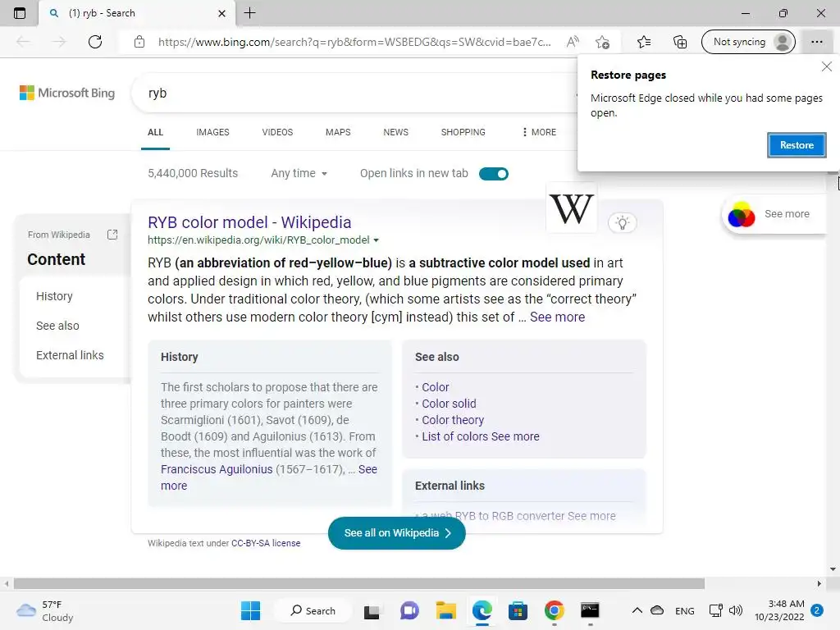Open the Any time filter dropdown
The height and width of the screenshot is (630, 840).
pyautogui.click(x=299, y=174)
